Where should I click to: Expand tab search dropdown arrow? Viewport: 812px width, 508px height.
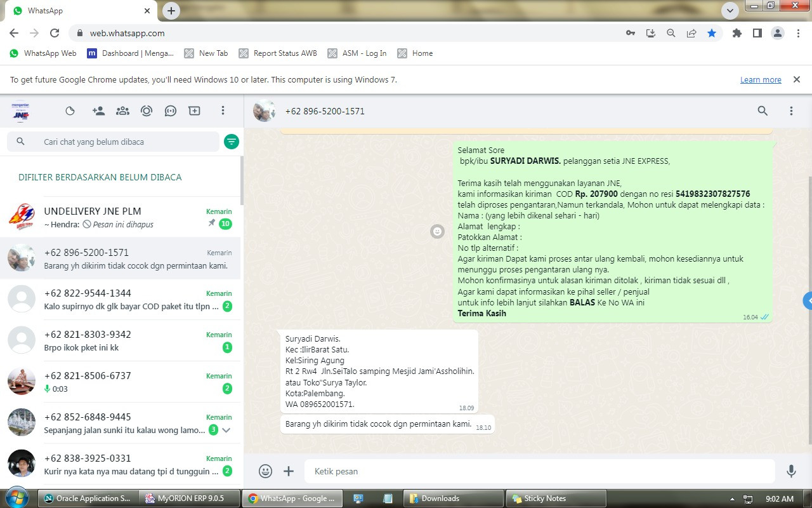click(730, 11)
